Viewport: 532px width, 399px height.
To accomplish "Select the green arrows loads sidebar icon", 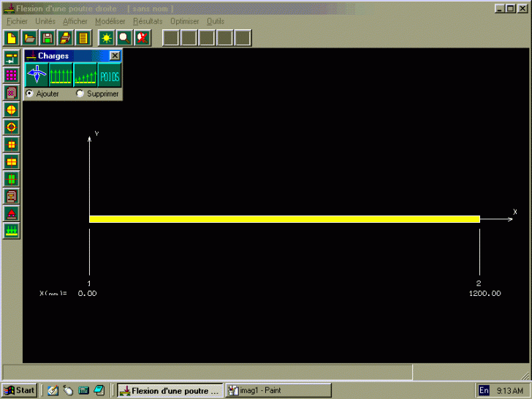I will (11, 231).
